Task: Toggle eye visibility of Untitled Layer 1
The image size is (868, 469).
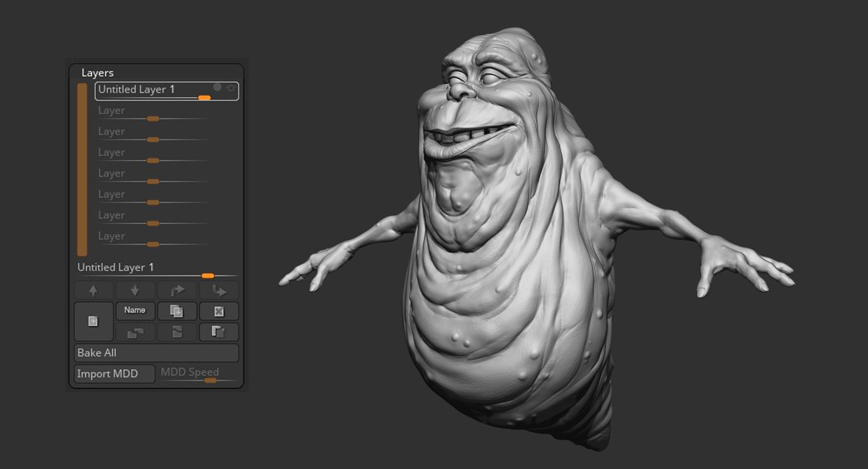Action: [x=231, y=88]
